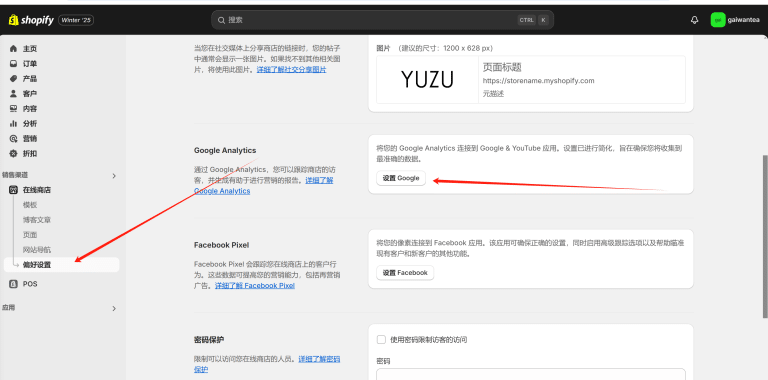Screen dimensions: 768x380
Task: Open 营销 in the sidebar
Action: (30, 139)
